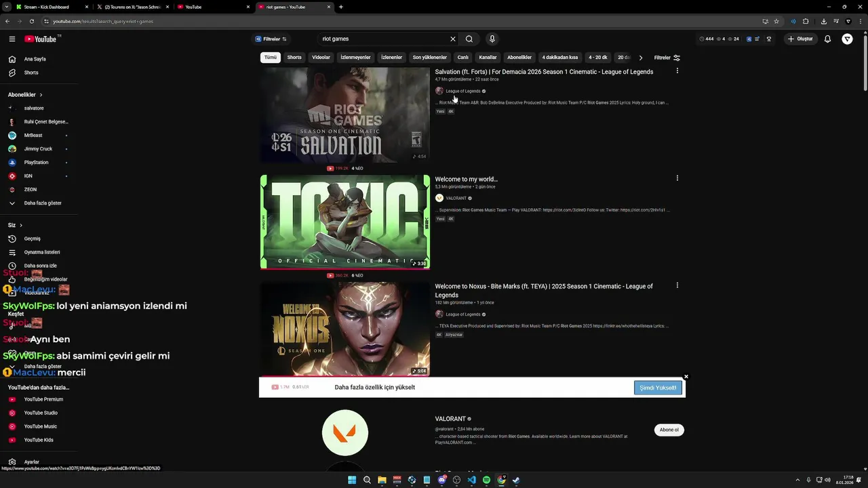Bookmark this page with the star icon

[776, 21]
